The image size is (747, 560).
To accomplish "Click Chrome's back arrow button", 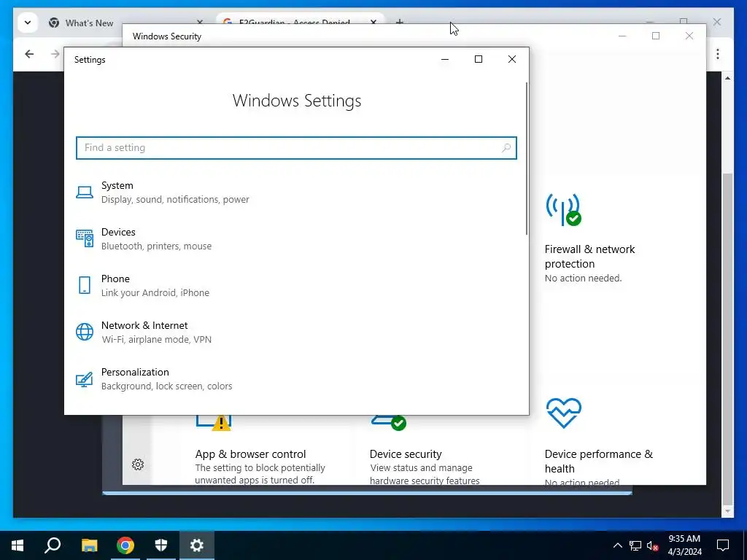I will click(29, 54).
